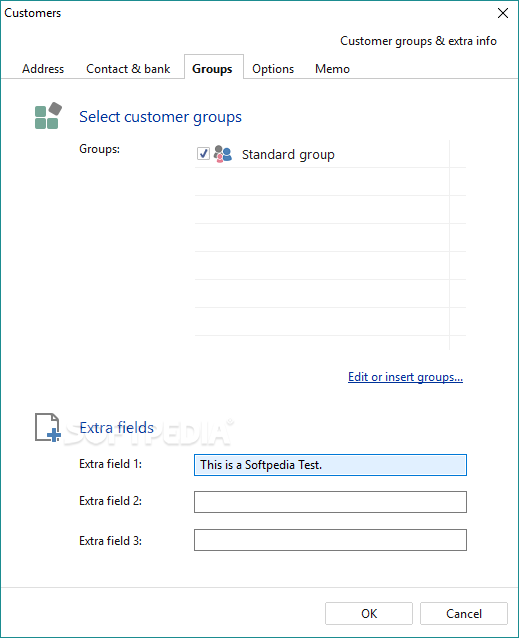Click the Extra fields section heading
This screenshot has height=638, width=519.
point(117,428)
